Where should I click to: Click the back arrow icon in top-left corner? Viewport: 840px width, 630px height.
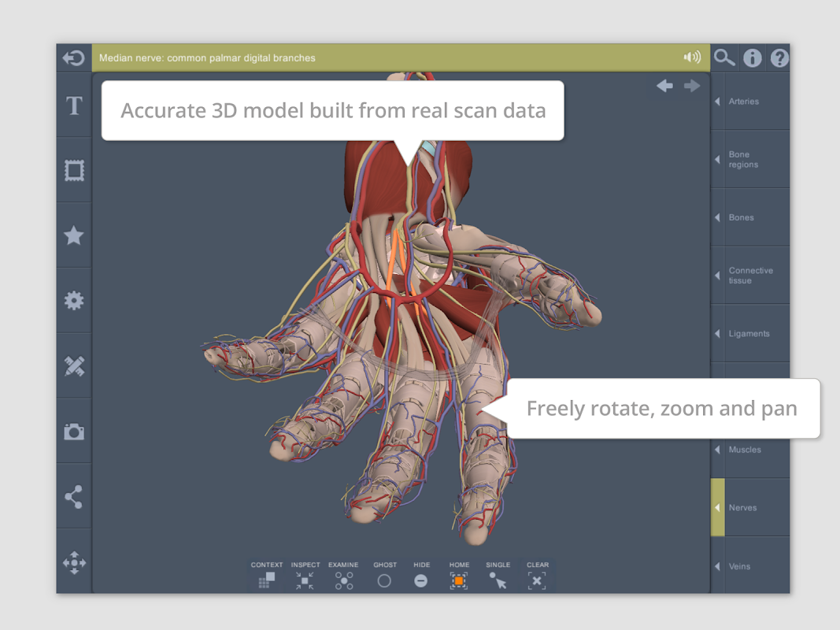74,57
